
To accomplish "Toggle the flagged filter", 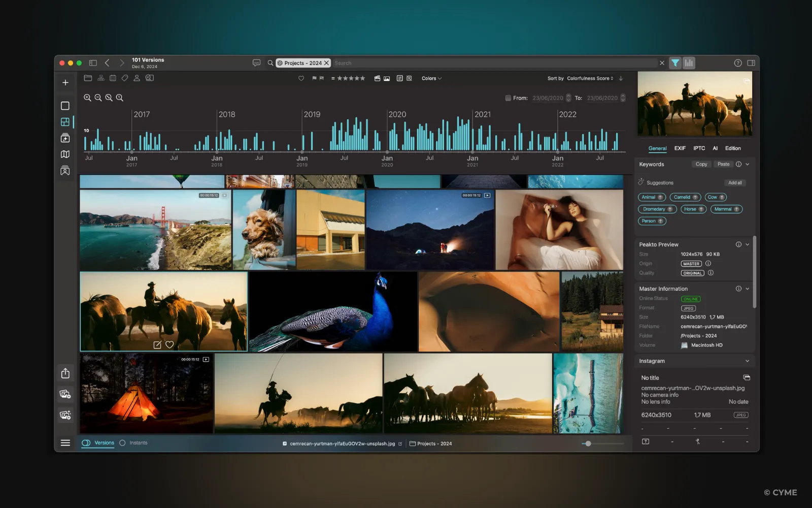I will point(314,78).
